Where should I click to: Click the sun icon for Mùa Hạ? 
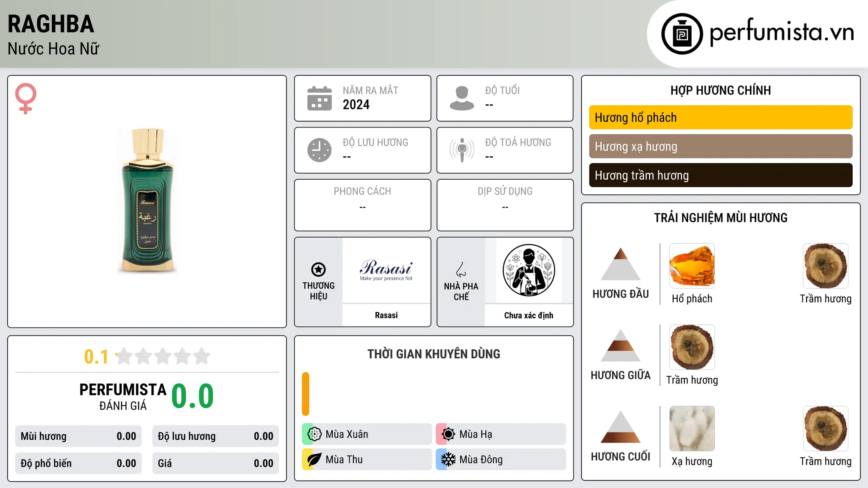tap(448, 434)
